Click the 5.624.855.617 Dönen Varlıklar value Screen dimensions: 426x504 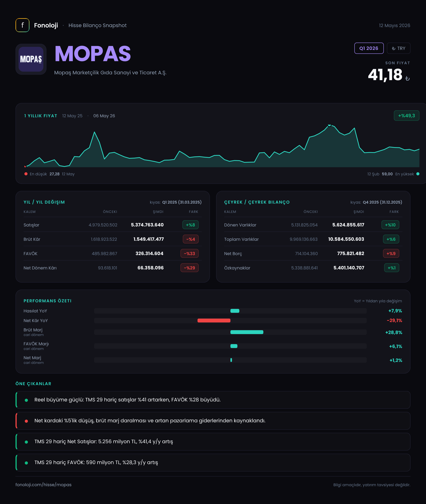[x=348, y=225]
